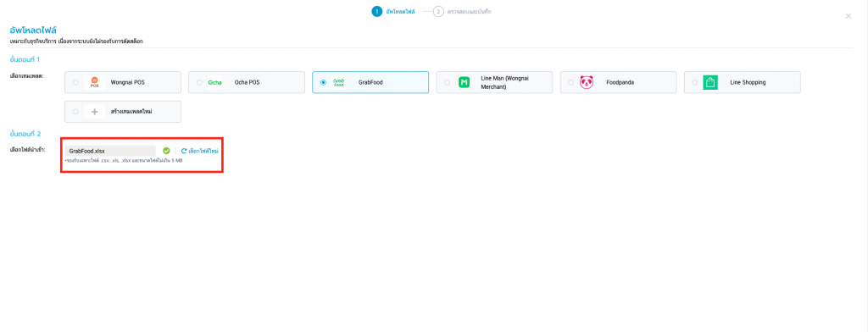Click the GrabFood logo icon
Image resolution: width=868 pixels, height=332 pixels.
[x=338, y=82]
